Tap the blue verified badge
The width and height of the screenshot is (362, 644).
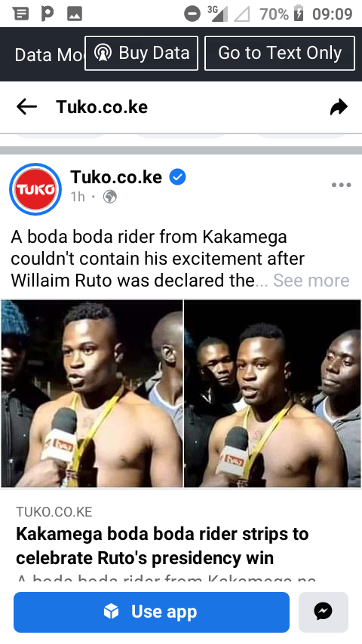point(177,177)
